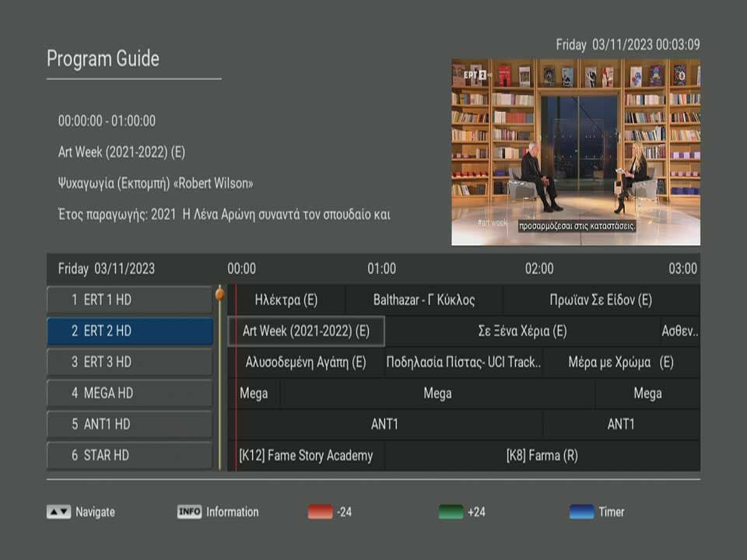Click the INFO Information icon
Screen dimensions: 747x560
pyautogui.click(x=189, y=512)
